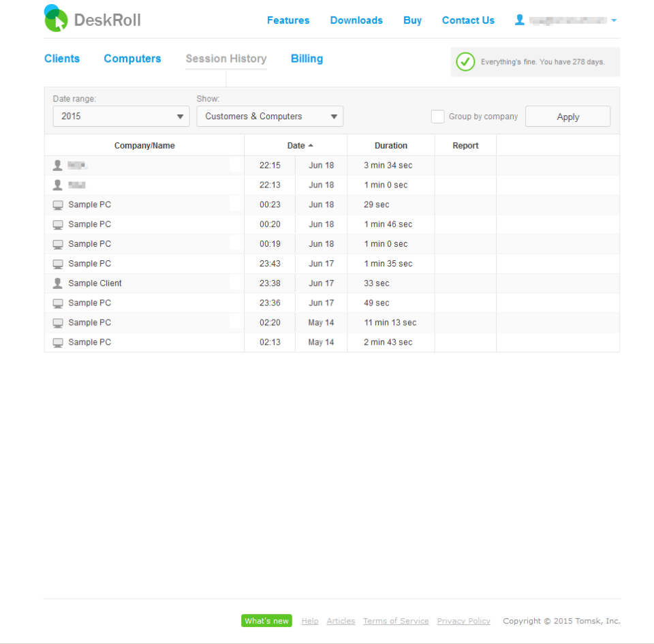
Task: Click the computer icon in the 02:13 row
Action: click(x=58, y=342)
